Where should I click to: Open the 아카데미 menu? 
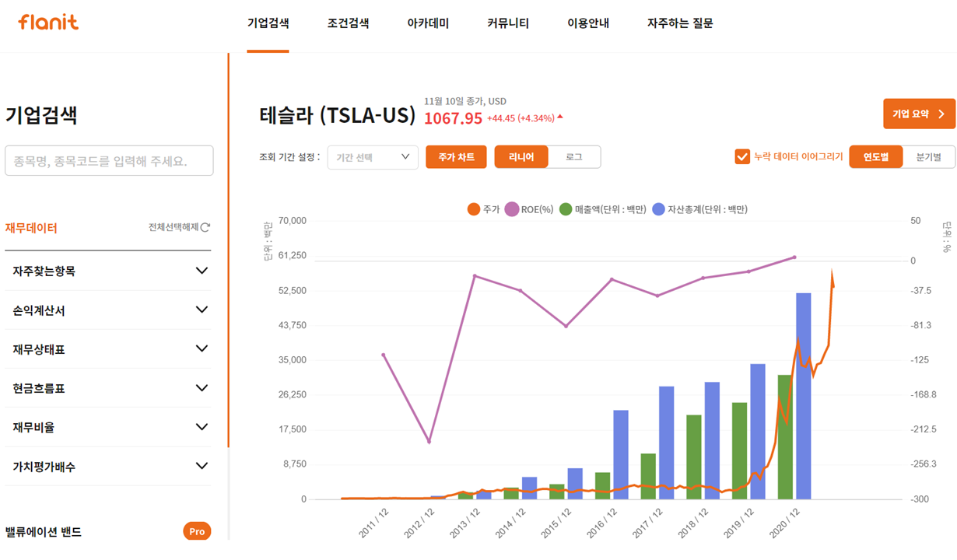coord(428,23)
